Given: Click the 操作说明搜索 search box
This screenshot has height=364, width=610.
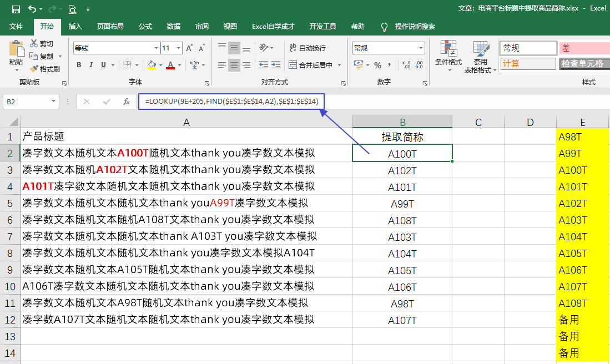Looking at the screenshot, I should pyautogui.click(x=415, y=27).
